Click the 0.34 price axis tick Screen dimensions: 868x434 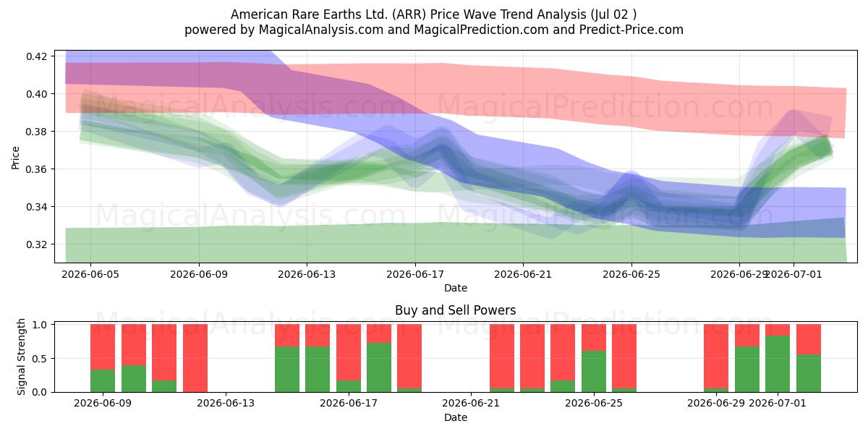pyautogui.click(x=37, y=207)
